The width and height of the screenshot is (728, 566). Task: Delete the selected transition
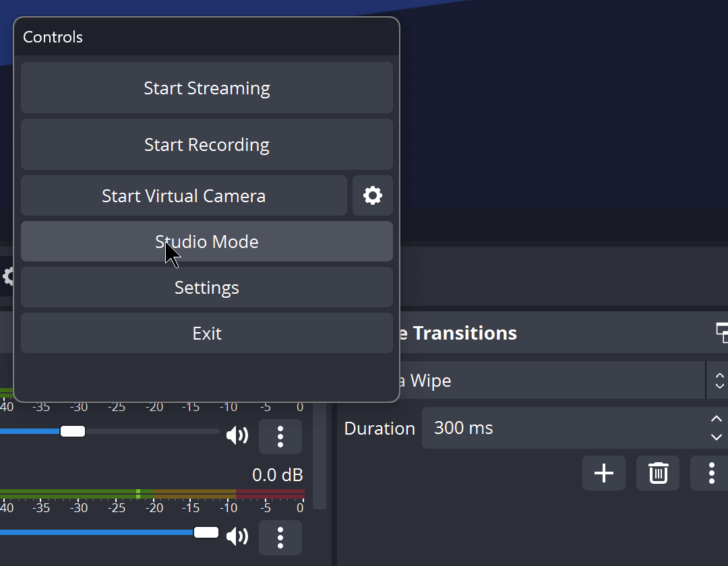click(657, 473)
